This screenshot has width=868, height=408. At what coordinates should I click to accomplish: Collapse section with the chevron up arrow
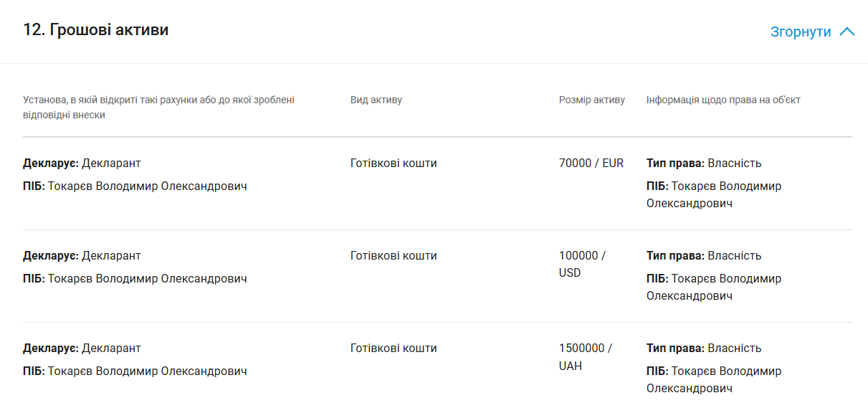(847, 32)
